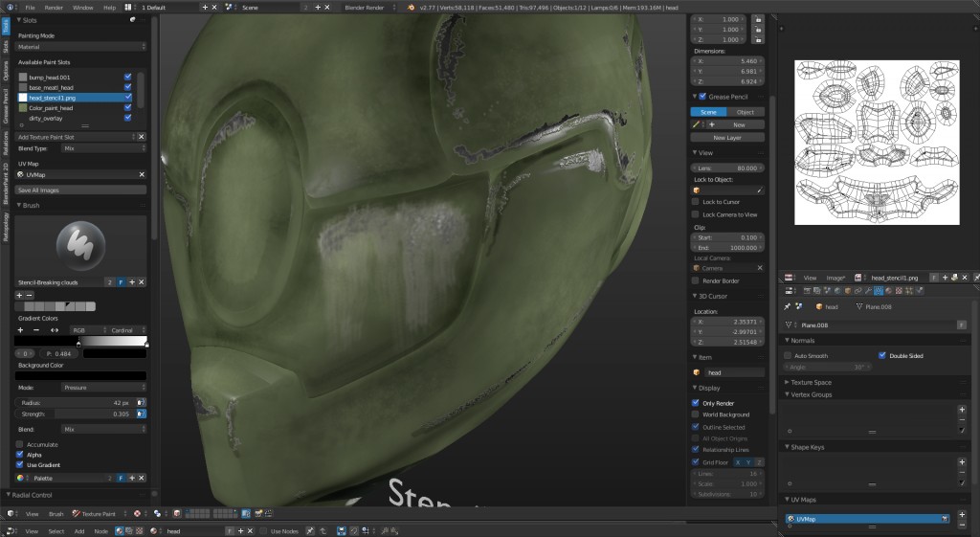Open the Render menu
Screen dimensions: 980x537
(54, 7)
